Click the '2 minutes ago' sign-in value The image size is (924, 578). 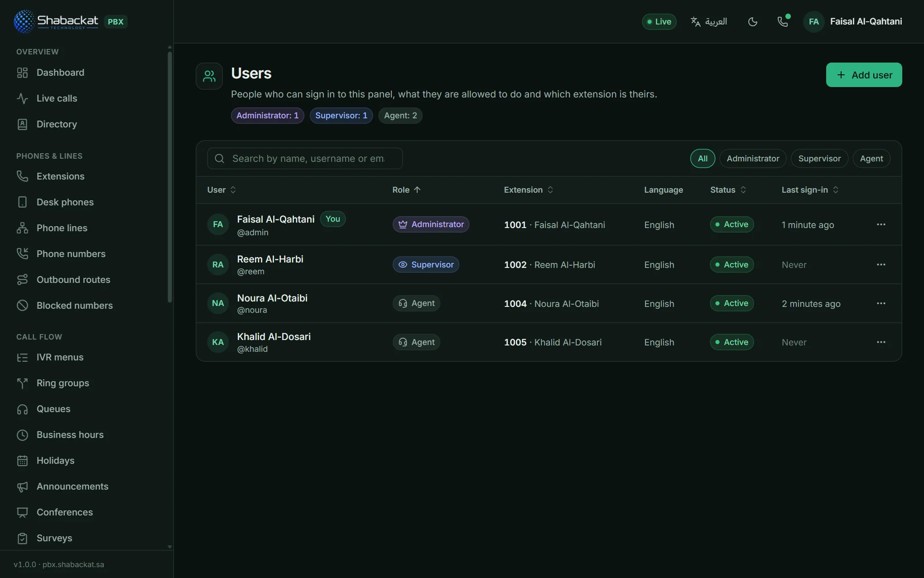pos(811,304)
